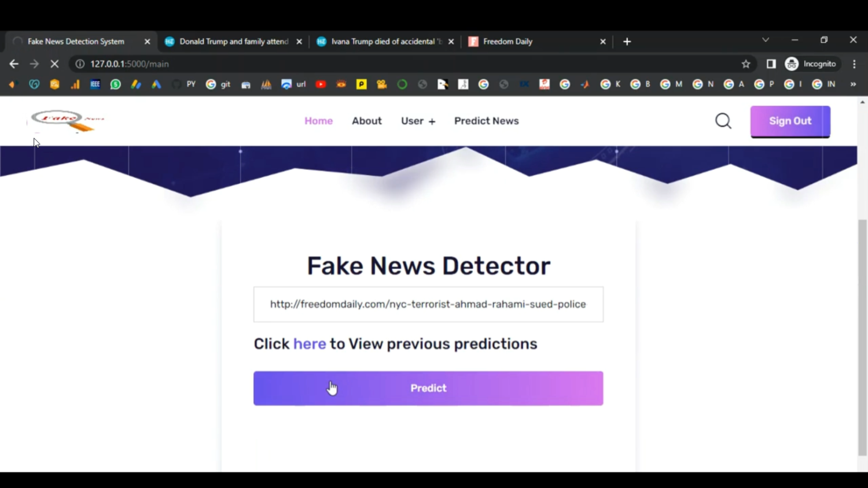Switch to the 'Ivana Trump died of accidental' tab
This screenshot has height=488, width=868.
coord(384,42)
